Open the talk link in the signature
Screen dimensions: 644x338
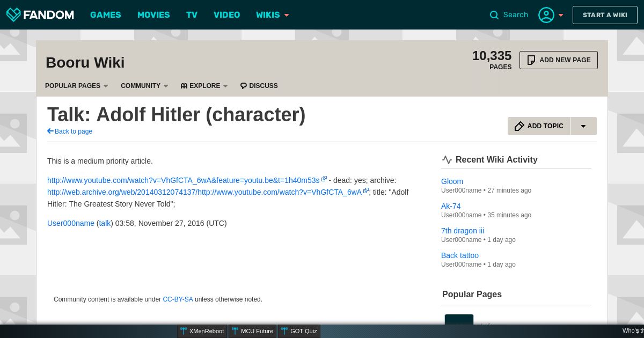[x=105, y=223]
